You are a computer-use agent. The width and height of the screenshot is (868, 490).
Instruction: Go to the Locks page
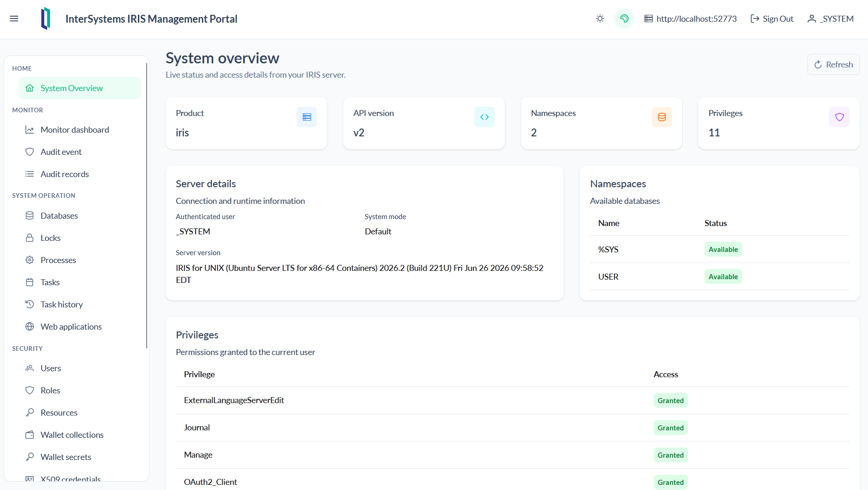click(80, 238)
